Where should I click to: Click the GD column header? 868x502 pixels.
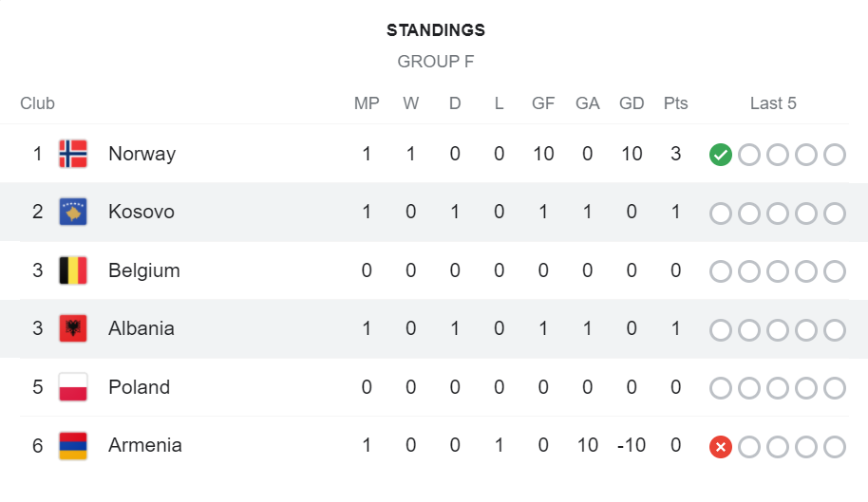point(632,103)
